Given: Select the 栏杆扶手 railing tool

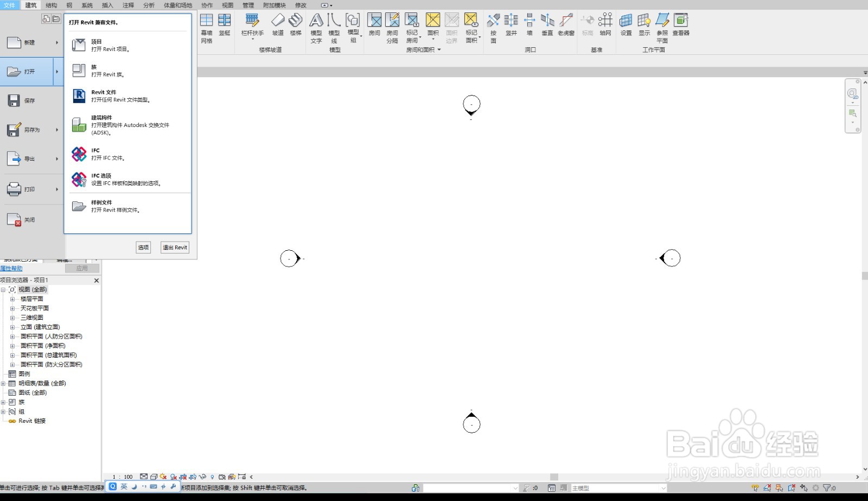Looking at the screenshot, I should point(252,26).
